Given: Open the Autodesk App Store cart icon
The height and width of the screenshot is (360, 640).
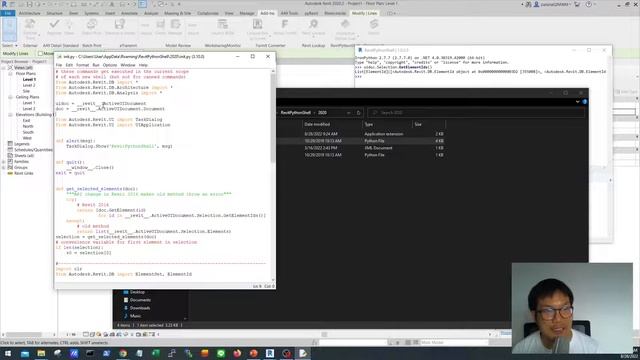Looking at the screenshot, I should (x=577, y=4).
